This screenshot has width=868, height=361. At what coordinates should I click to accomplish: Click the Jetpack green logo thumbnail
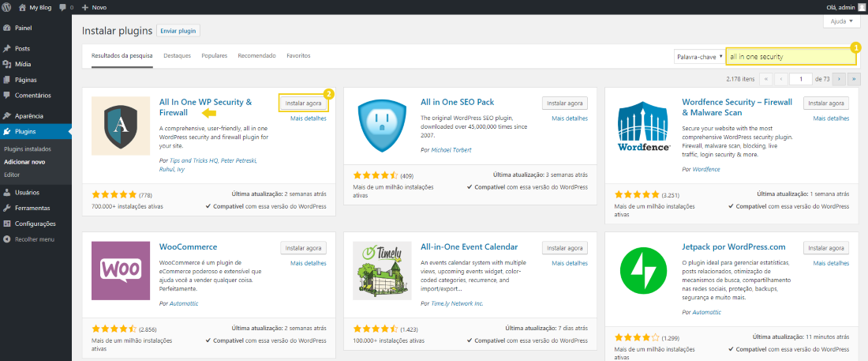[644, 271]
